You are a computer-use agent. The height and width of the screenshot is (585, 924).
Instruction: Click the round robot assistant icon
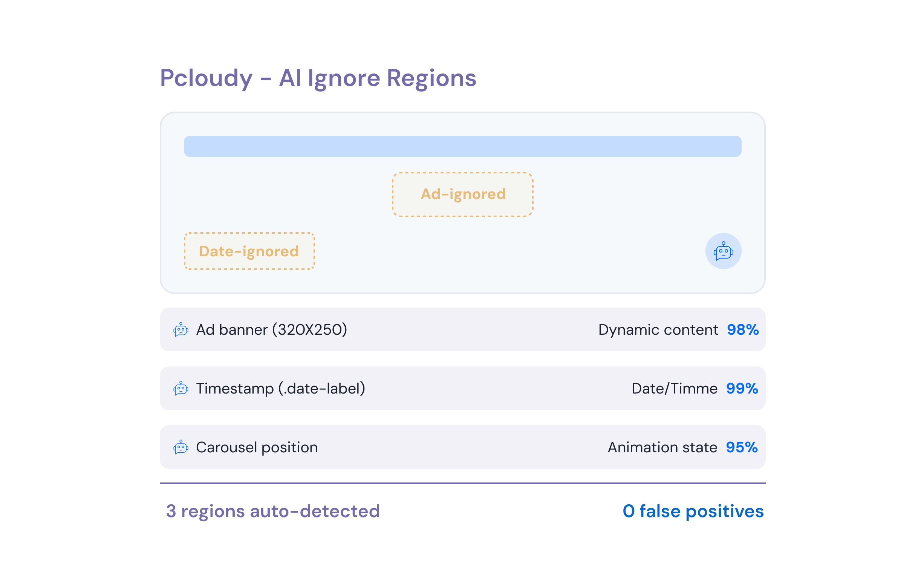(x=723, y=251)
